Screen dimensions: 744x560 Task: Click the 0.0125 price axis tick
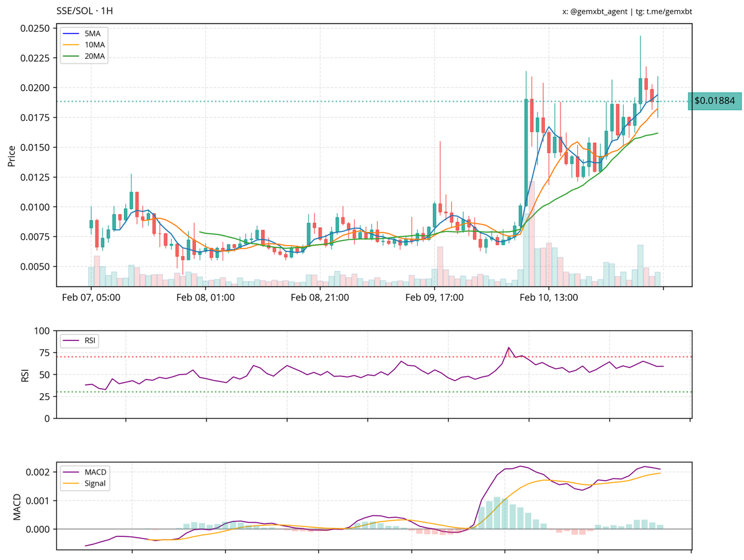36,177
